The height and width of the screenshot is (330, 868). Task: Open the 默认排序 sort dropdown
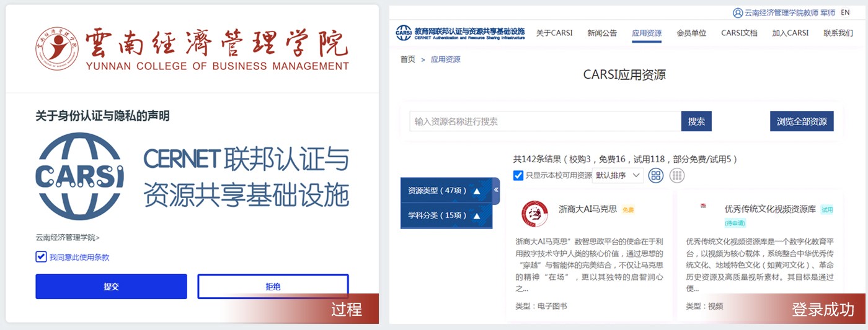click(618, 175)
